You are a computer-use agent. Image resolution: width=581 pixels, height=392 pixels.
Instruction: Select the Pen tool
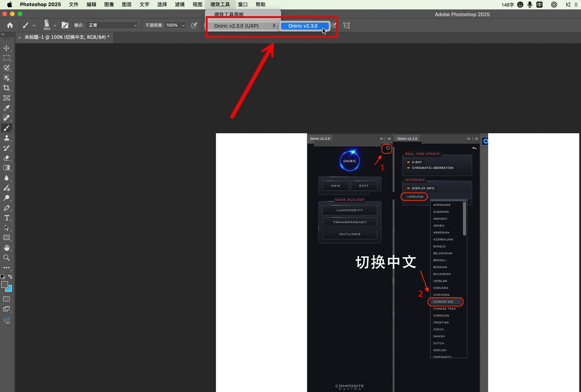(6, 208)
